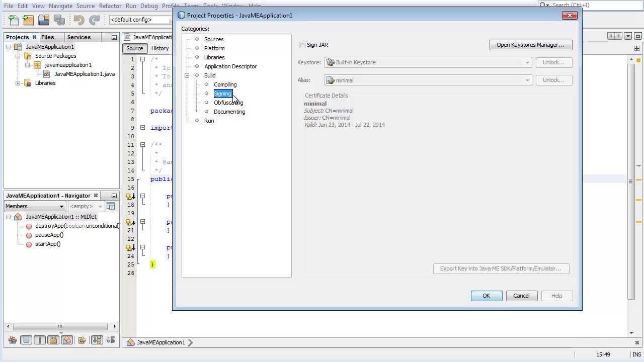Click the hint lightbulb icon on line 23
This screenshot has width=644, height=362.
[129, 248]
